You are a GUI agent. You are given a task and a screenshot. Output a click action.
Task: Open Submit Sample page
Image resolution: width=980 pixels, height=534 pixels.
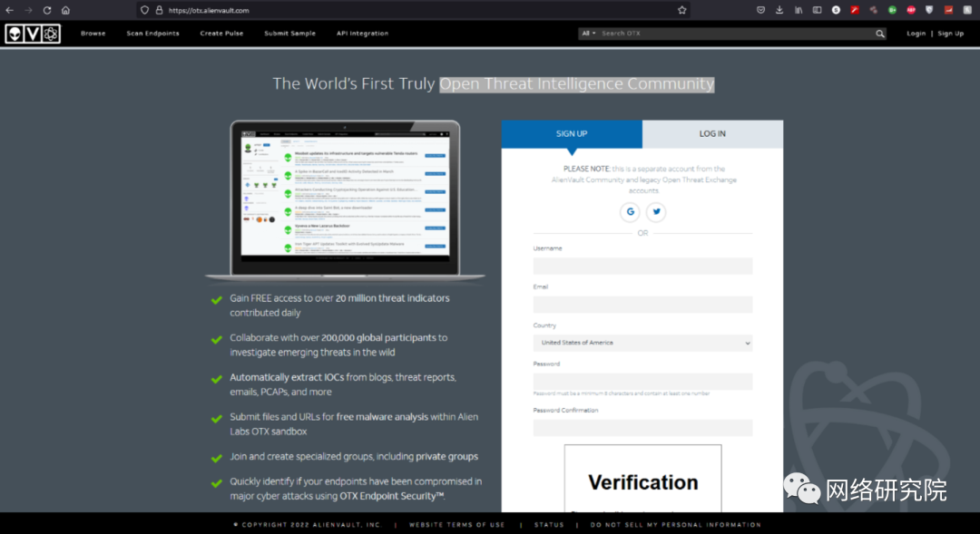(x=289, y=34)
